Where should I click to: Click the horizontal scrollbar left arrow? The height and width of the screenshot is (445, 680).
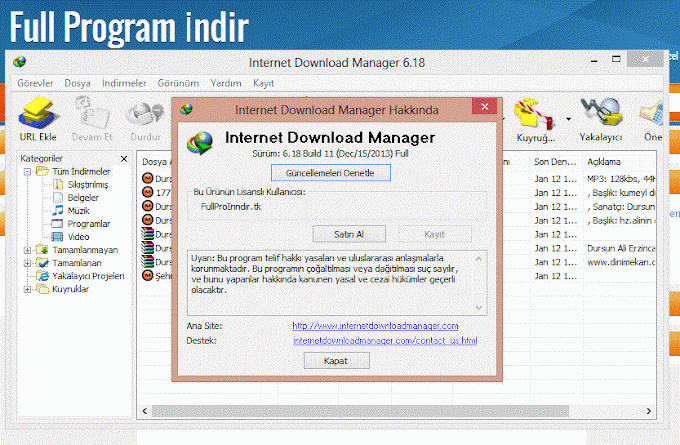point(145,411)
